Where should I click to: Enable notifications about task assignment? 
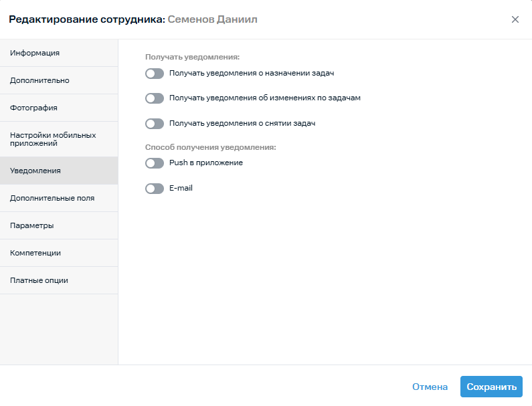pyautogui.click(x=155, y=74)
